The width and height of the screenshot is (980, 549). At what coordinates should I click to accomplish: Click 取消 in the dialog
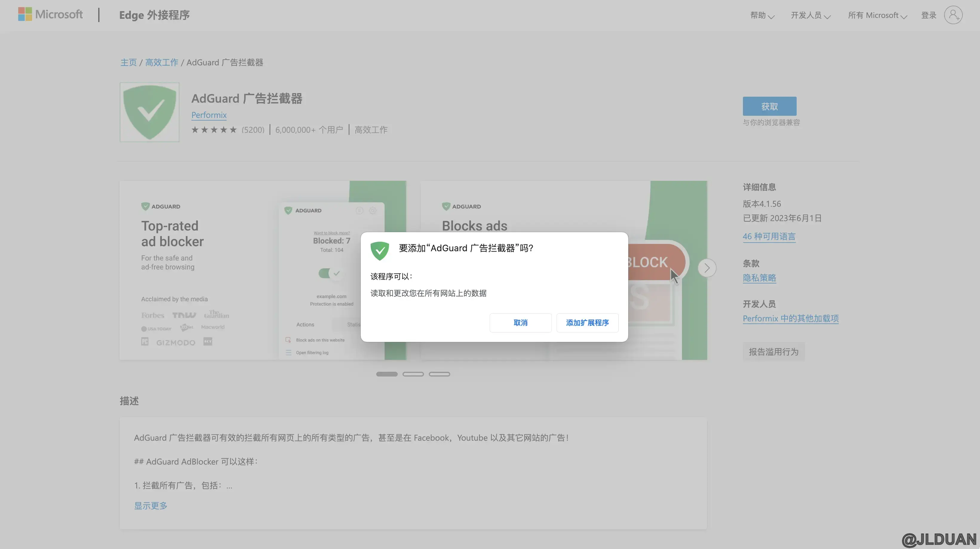pyautogui.click(x=520, y=323)
